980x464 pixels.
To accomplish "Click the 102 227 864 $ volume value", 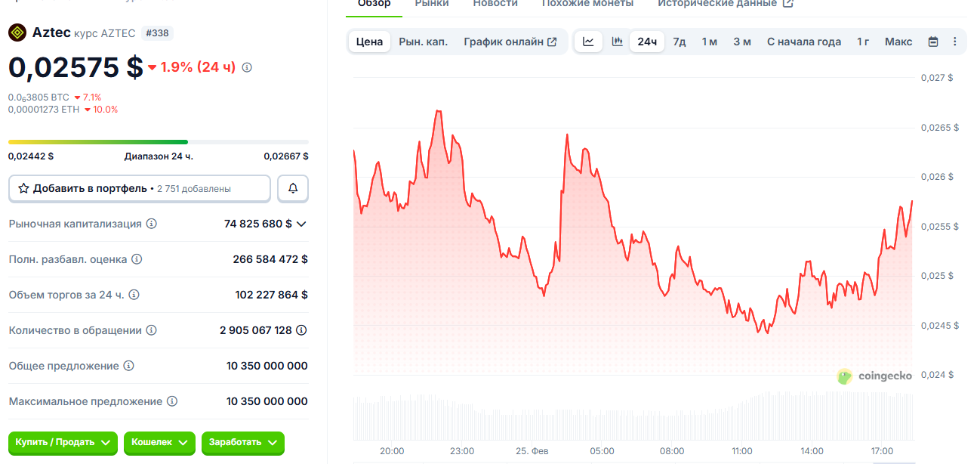I will pyautogui.click(x=272, y=295).
